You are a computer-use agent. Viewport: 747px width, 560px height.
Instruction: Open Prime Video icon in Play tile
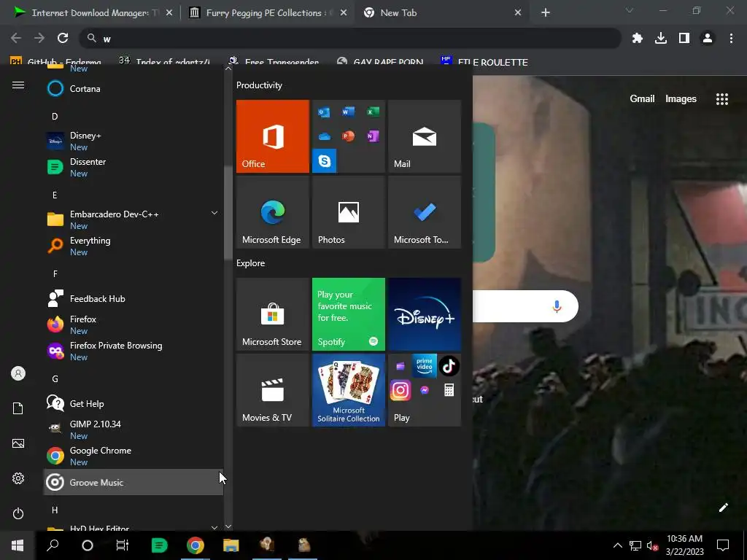pyautogui.click(x=425, y=366)
